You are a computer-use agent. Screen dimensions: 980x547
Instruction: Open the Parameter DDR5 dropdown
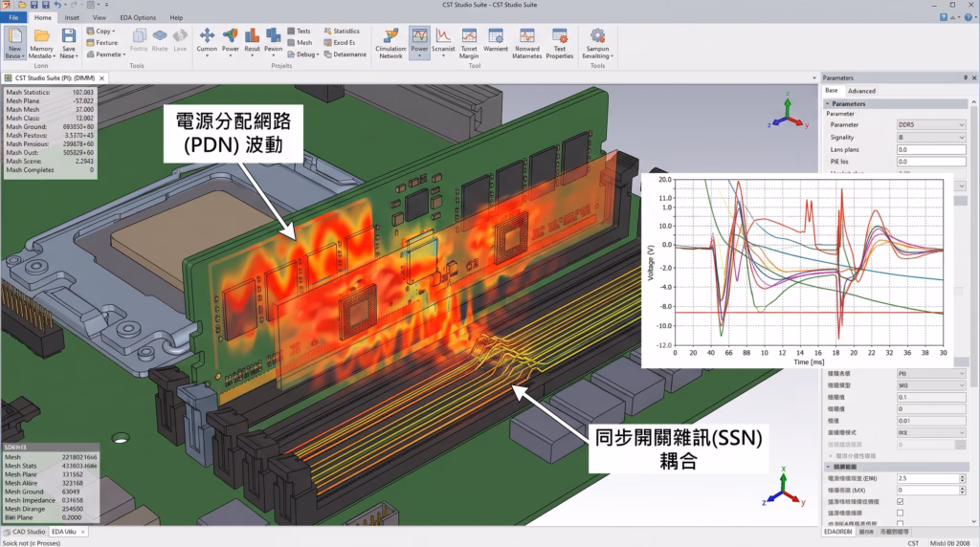coord(931,125)
